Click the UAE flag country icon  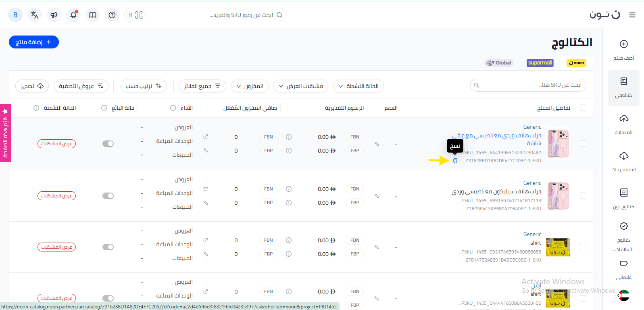click(623, 295)
